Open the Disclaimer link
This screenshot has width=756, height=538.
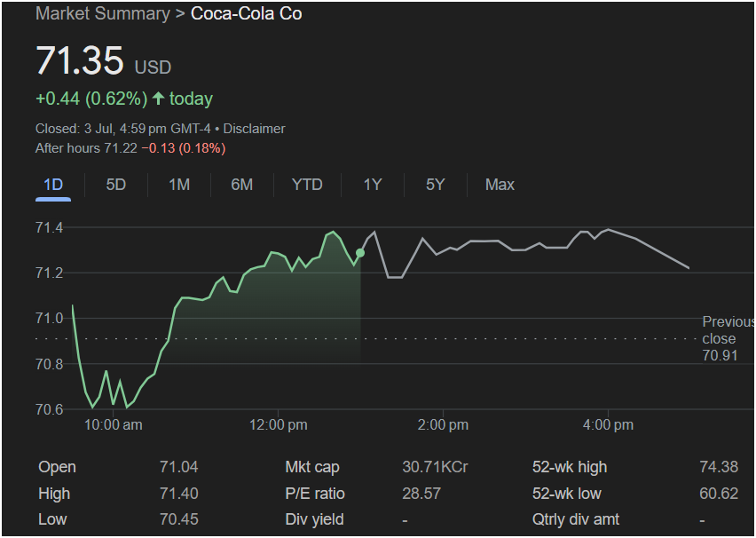[x=254, y=129]
